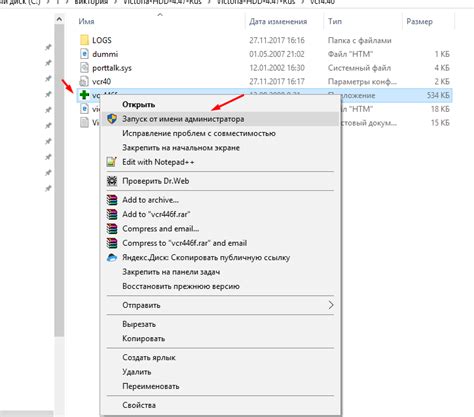Click the LOGS folder icon
Image resolution: width=474 pixels, height=417 pixels.
tap(84, 40)
